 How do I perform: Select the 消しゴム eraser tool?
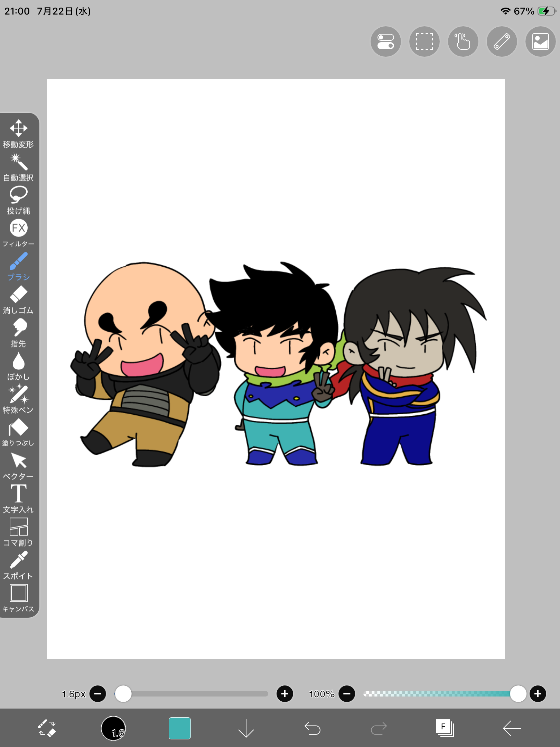(18, 300)
